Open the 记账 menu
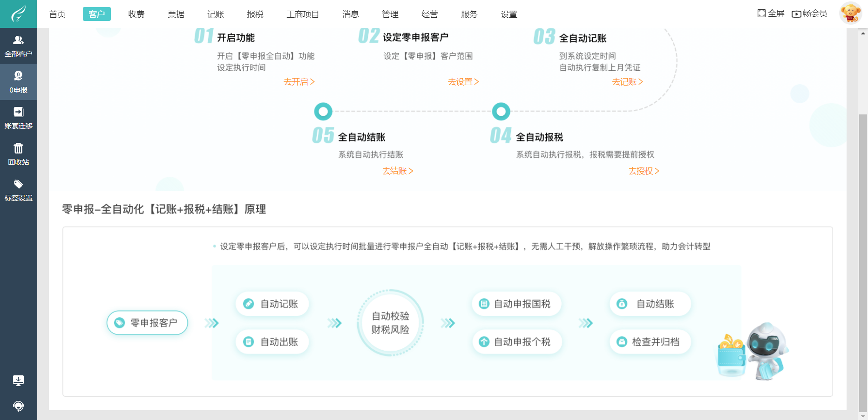The image size is (868, 420). pos(215,14)
